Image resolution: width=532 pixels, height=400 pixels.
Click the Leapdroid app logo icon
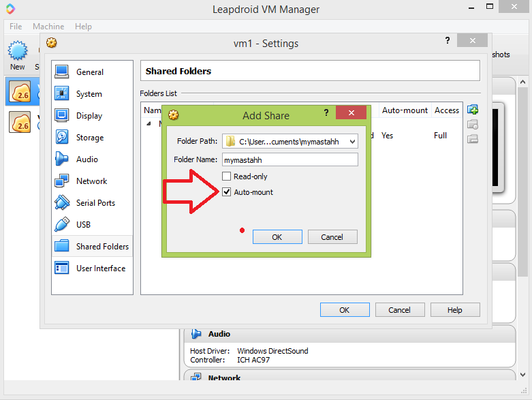point(10,8)
